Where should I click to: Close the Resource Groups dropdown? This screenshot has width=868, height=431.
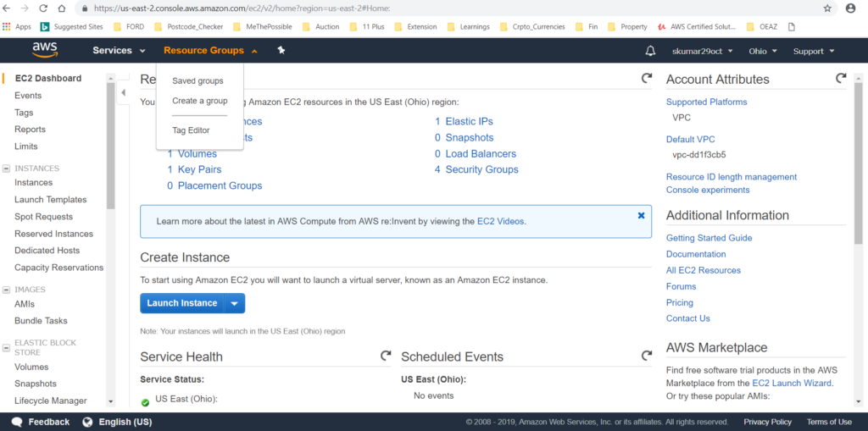click(x=210, y=50)
